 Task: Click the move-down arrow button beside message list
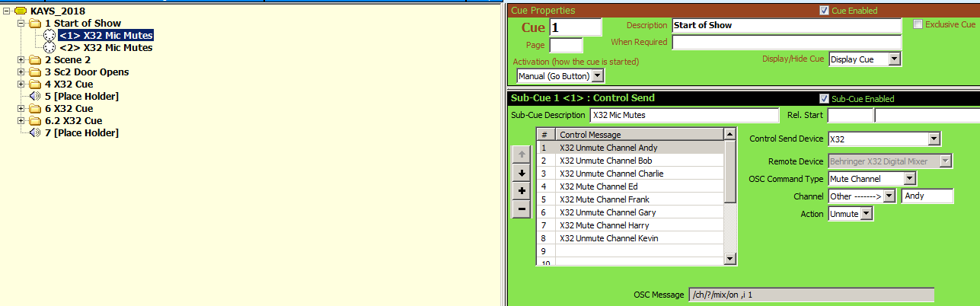522,173
